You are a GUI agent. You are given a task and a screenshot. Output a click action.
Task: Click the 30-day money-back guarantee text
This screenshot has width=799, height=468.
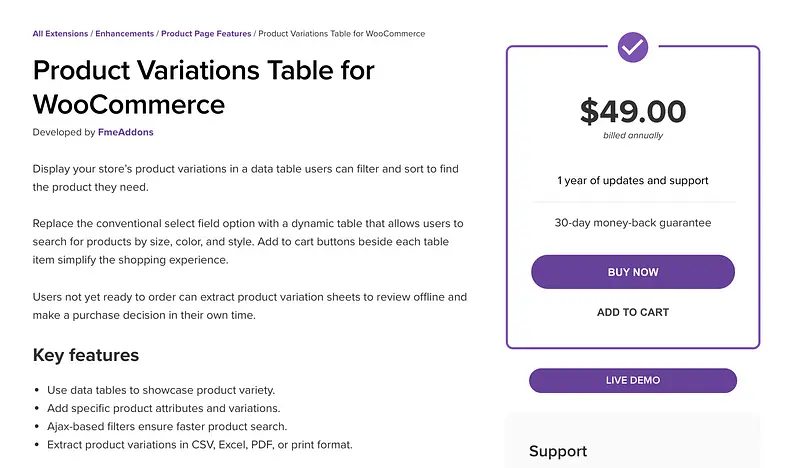[x=632, y=222]
